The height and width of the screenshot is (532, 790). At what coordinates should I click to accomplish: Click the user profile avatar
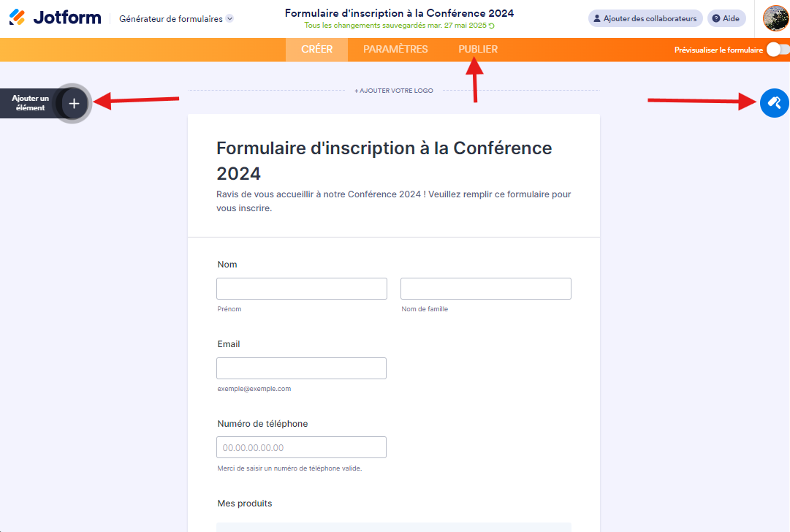click(775, 18)
